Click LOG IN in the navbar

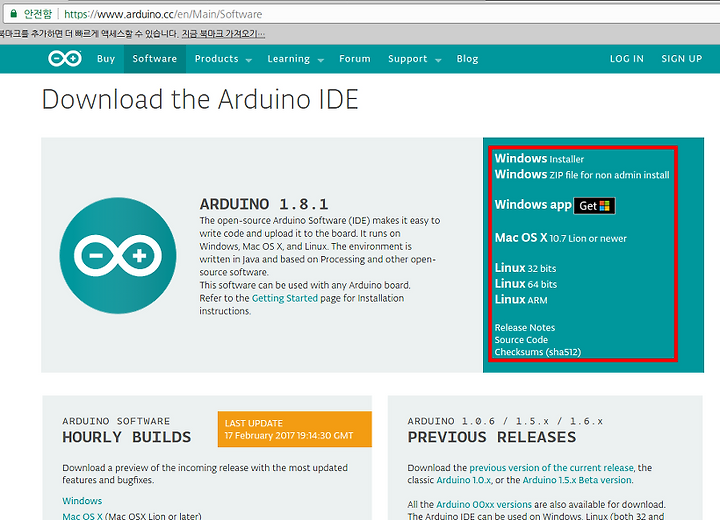[626, 59]
